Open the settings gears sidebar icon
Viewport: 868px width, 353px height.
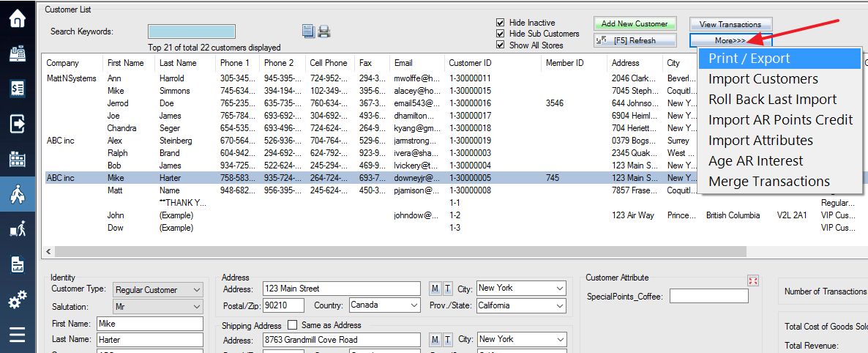[x=18, y=300]
